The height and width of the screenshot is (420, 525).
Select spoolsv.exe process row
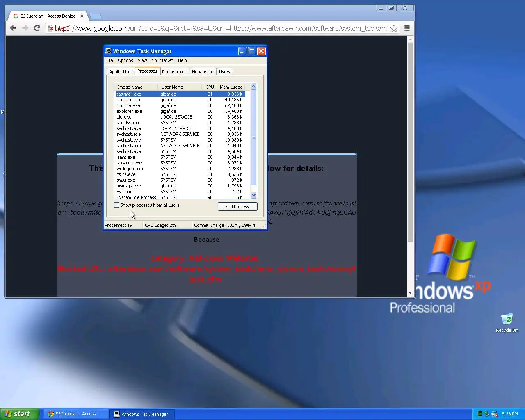180,123
